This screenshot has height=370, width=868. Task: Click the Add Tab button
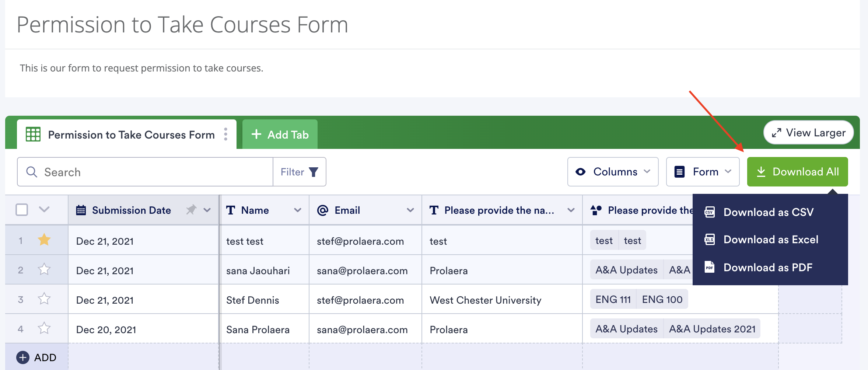[280, 134]
